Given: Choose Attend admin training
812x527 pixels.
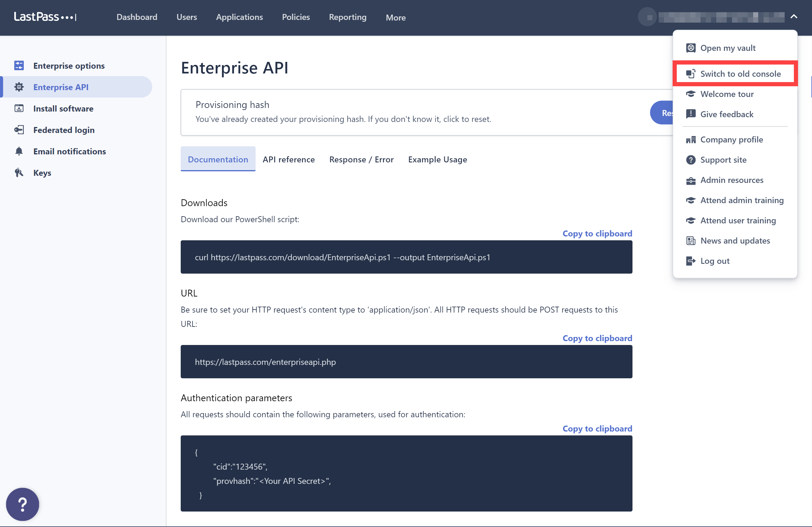Looking at the screenshot, I should [x=735, y=200].
